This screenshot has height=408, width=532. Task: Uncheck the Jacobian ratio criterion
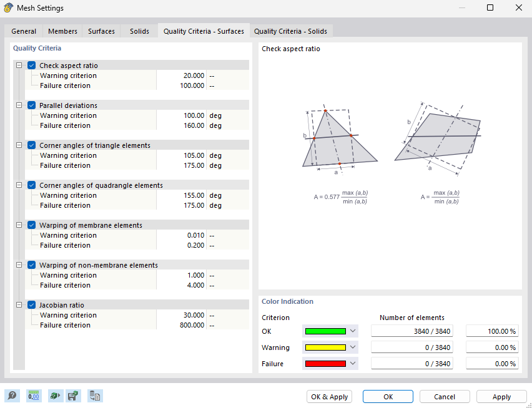31,304
